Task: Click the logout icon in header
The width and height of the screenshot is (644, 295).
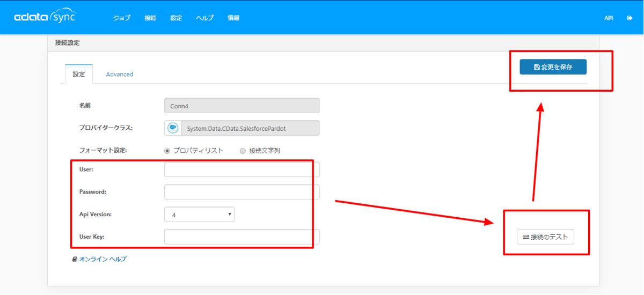Action: point(630,18)
